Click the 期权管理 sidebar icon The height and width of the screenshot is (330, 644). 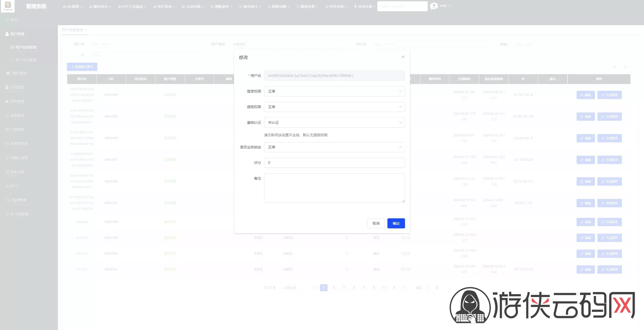[x=8, y=73]
